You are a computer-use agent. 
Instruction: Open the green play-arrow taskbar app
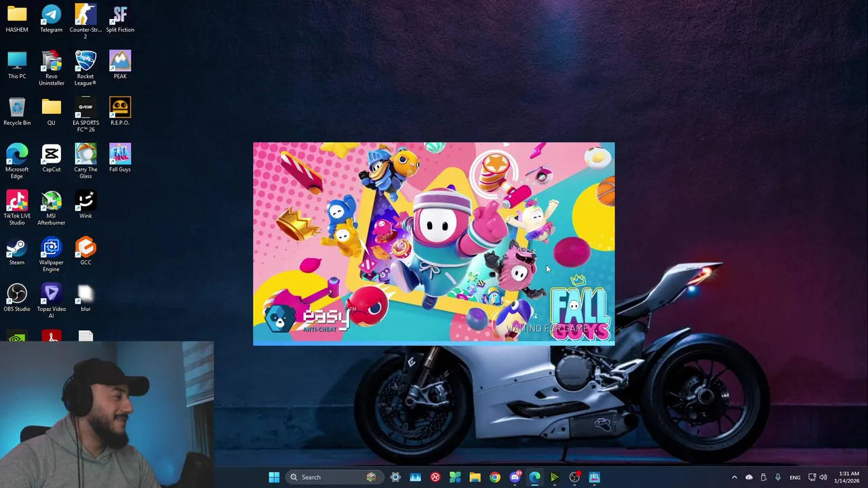click(555, 477)
